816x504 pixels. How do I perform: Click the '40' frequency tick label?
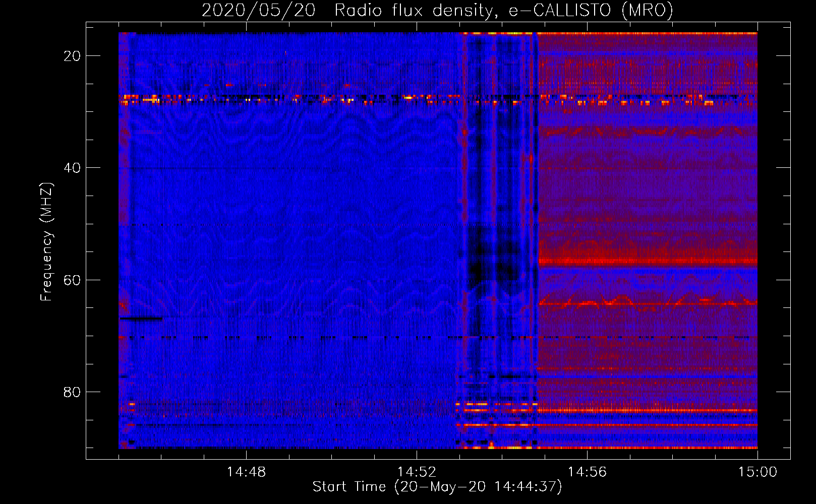click(x=72, y=168)
